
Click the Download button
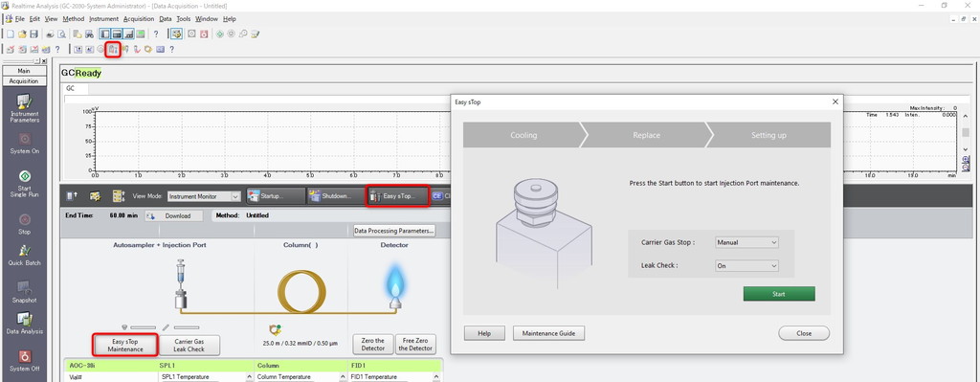(x=174, y=215)
